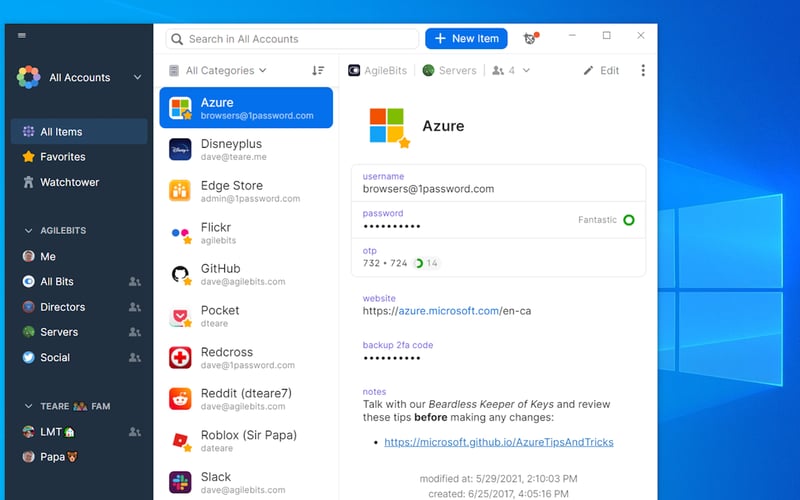Collapse the AGILEBITS account section
Image resolution: width=800 pixels, height=500 pixels.
29,231
